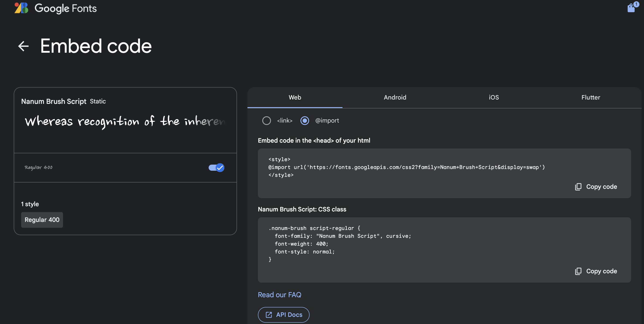This screenshot has height=324, width=644.
Task: Click the font preview sample text
Action: [125, 121]
